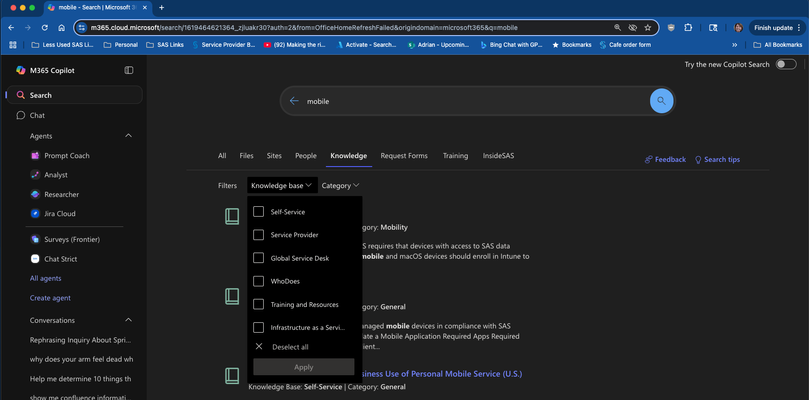The width and height of the screenshot is (809, 400).
Task: Switch to the Files tab
Action: click(x=246, y=155)
